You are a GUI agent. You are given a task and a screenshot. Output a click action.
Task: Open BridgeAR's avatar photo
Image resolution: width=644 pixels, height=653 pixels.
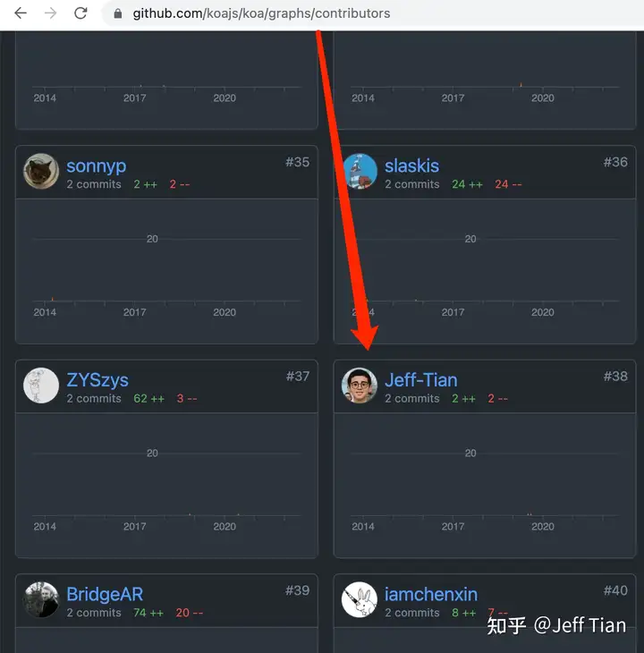point(41,599)
